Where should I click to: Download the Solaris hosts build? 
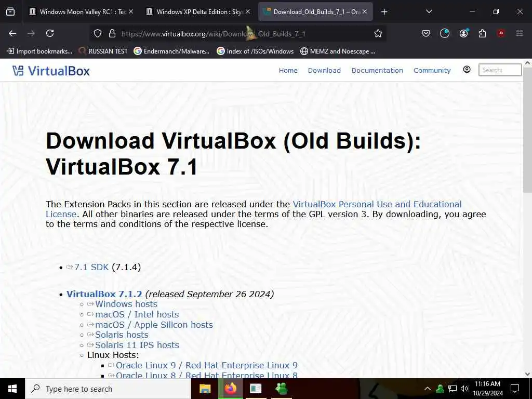(122, 335)
